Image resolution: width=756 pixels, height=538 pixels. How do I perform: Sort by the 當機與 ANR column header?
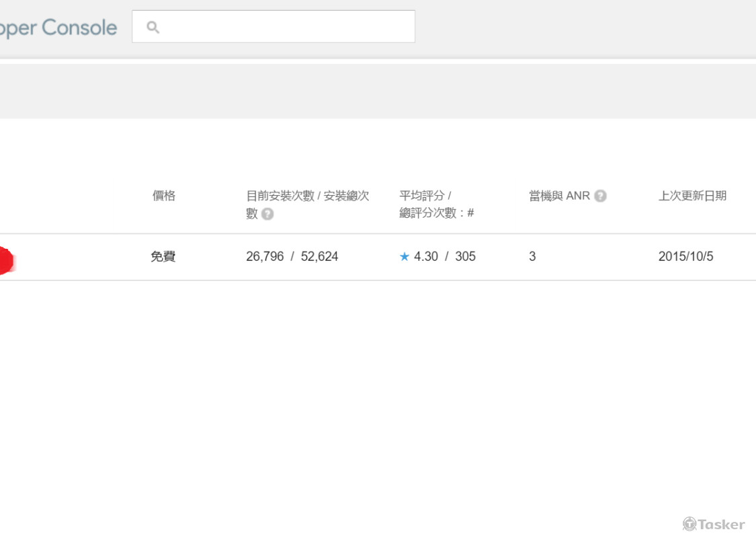pyautogui.click(x=559, y=196)
